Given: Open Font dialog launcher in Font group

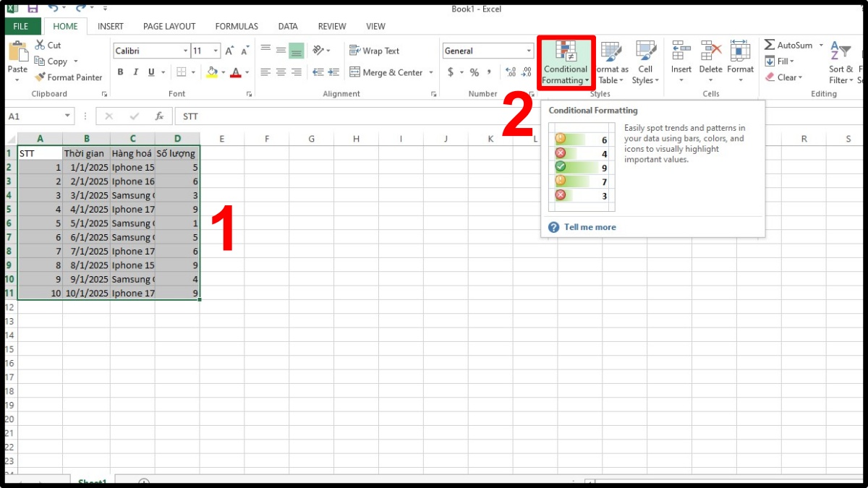Looking at the screenshot, I should pyautogui.click(x=250, y=94).
